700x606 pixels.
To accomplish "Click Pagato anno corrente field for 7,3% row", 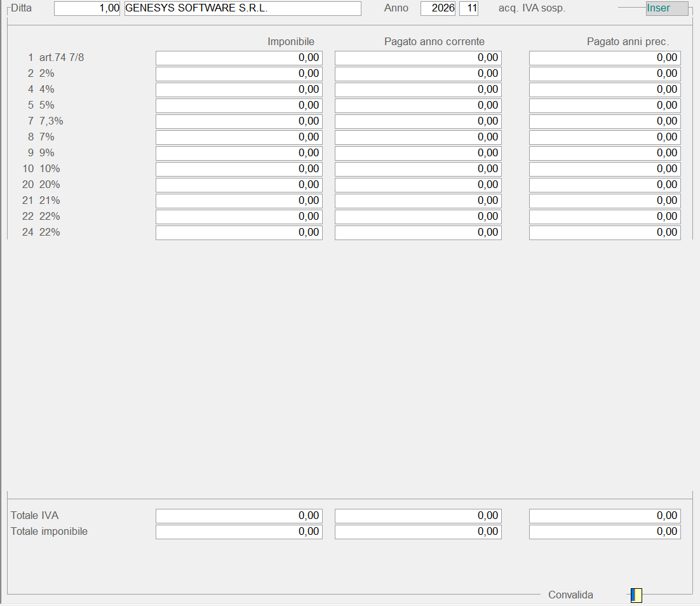I will tap(418, 121).
